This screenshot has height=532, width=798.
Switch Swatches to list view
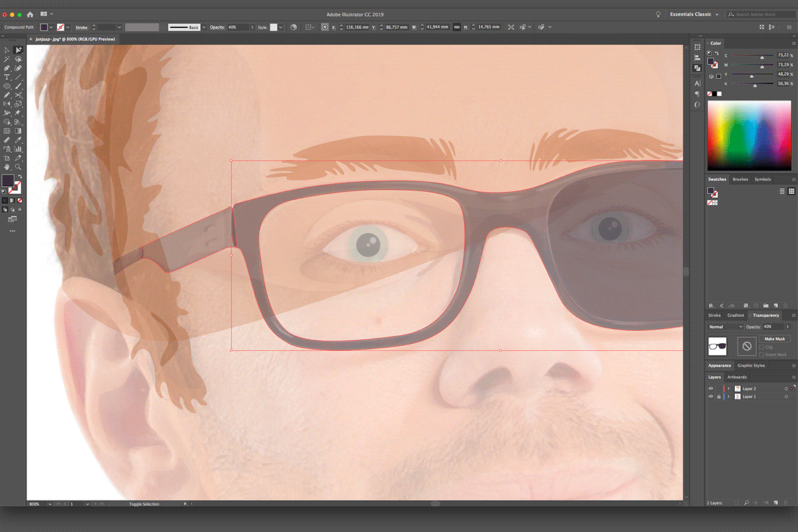tap(783, 191)
